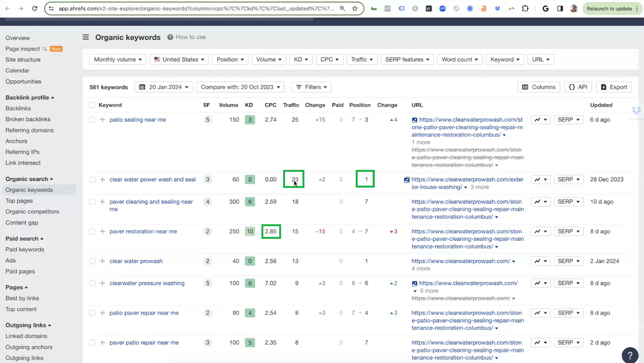Screen dimensions: 644x363
Task: Click the browser back arrow
Action: (8, 8)
